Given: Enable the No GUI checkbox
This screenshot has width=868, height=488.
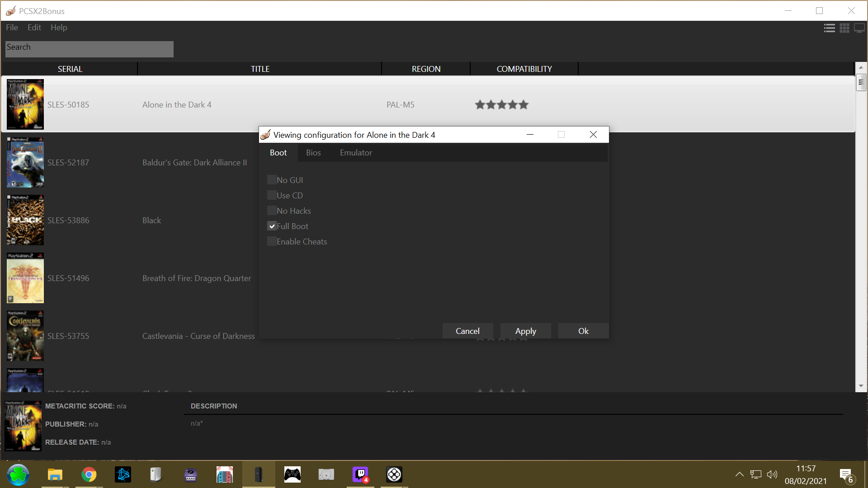Looking at the screenshot, I should (272, 180).
